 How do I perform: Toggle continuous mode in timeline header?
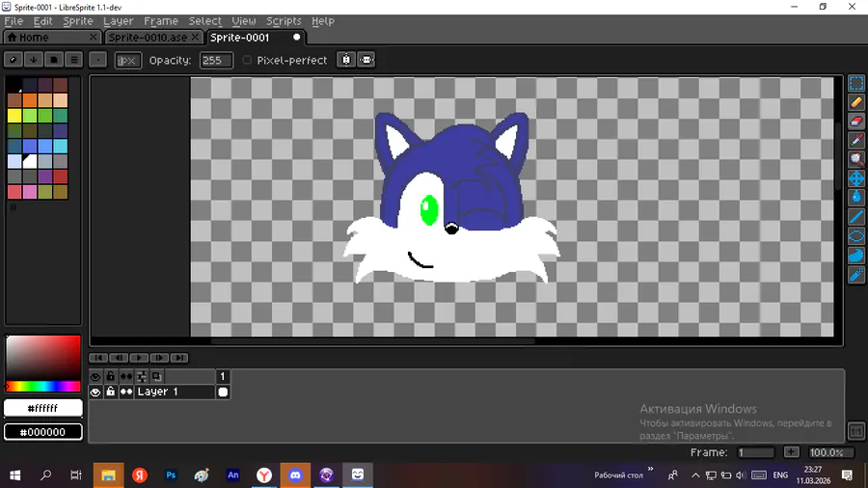126,377
